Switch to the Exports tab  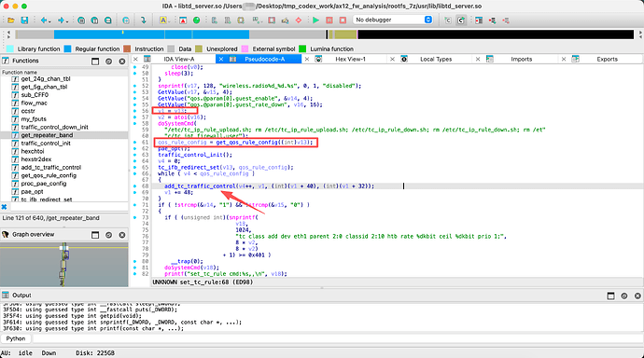pos(607,59)
